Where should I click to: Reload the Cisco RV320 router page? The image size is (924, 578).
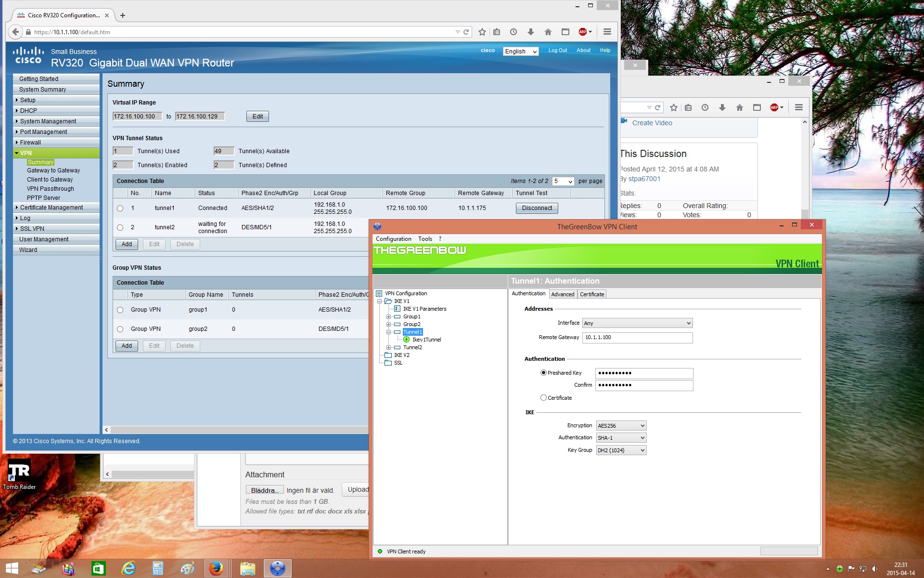pyautogui.click(x=466, y=32)
